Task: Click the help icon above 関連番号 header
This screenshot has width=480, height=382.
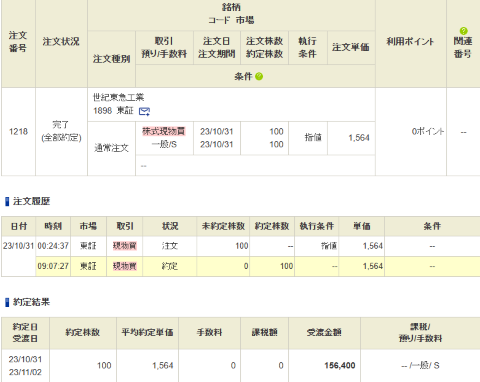Action: pos(463,31)
